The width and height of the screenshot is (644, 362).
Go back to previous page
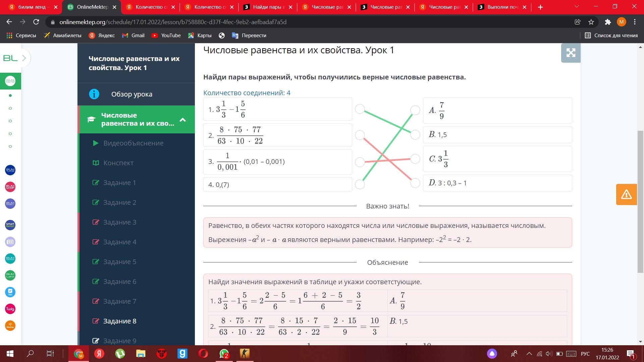tap(9, 22)
